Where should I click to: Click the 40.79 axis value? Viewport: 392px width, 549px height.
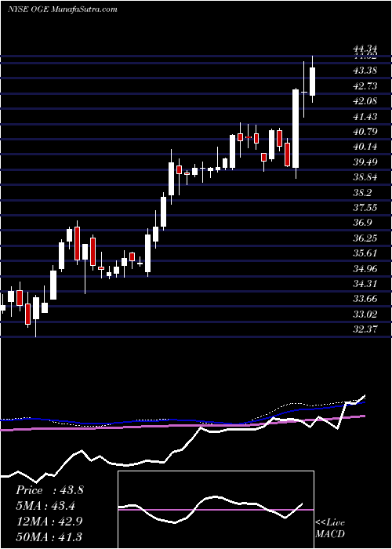(365, 132)
